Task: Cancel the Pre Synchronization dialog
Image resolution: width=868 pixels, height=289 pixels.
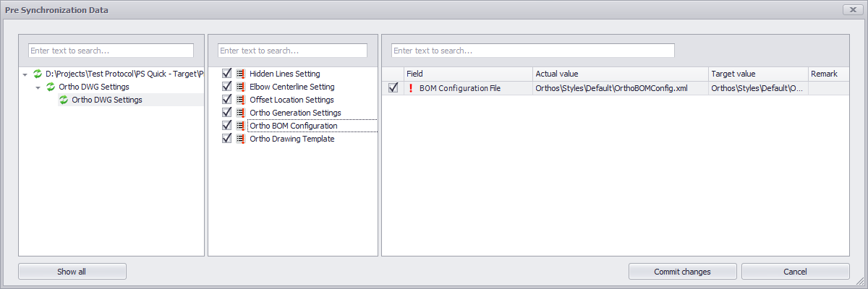Action: click(796, 272)
